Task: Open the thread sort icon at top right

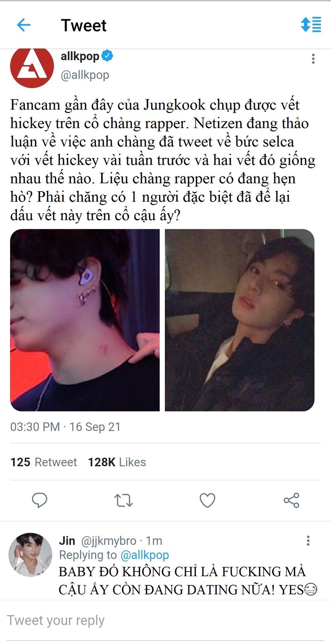Action: coord(311,25)
